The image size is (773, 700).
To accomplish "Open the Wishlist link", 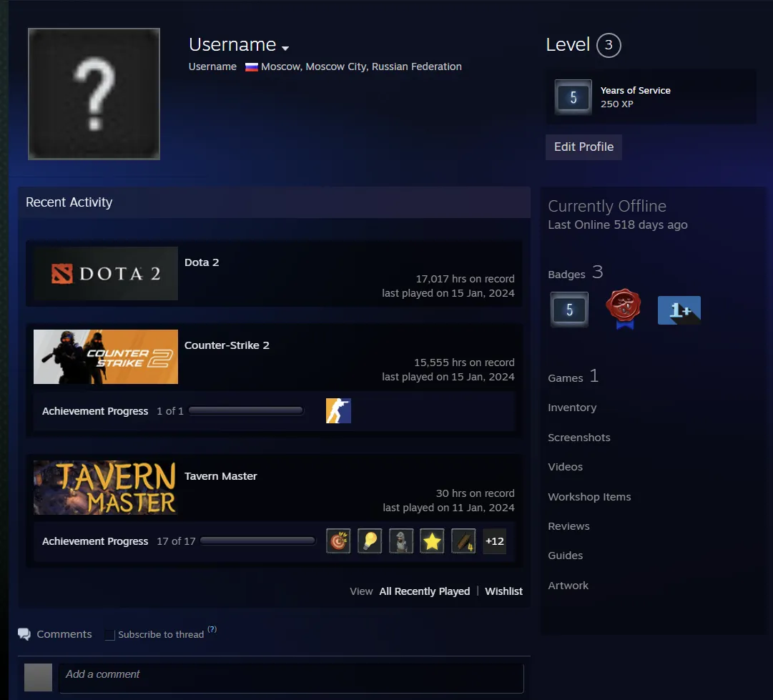I will coord(503,591).
